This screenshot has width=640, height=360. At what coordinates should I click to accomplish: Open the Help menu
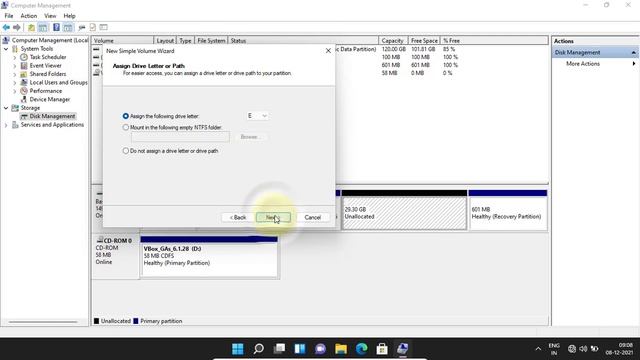69,16
